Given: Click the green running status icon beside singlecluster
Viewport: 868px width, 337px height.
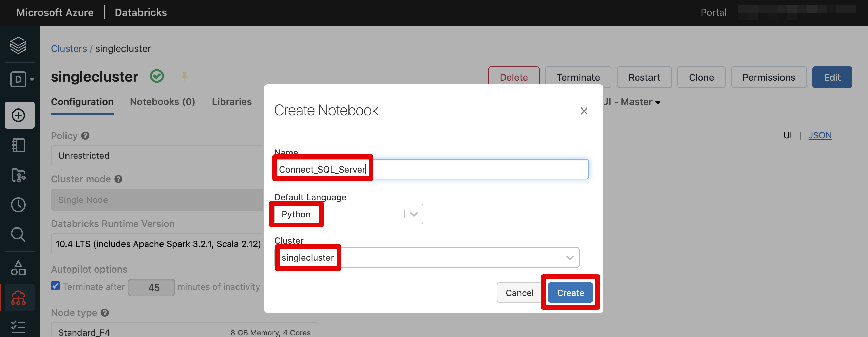Looking at the screenshot, I should tap(157, 76).
